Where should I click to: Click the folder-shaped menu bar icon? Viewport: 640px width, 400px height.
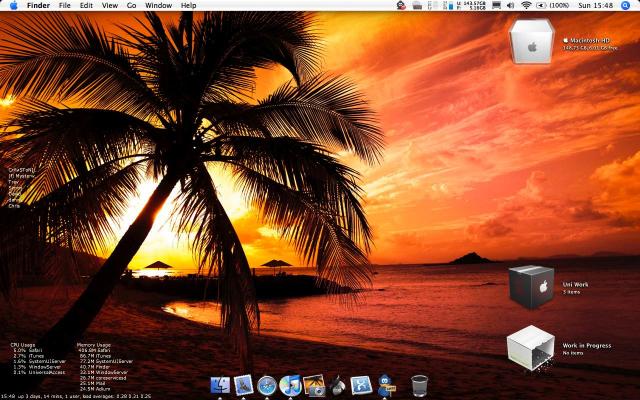[417, 5]
